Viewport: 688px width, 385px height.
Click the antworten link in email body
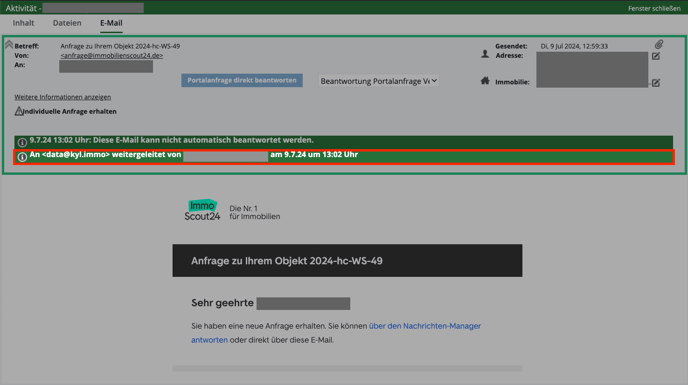tap(209, 340)
